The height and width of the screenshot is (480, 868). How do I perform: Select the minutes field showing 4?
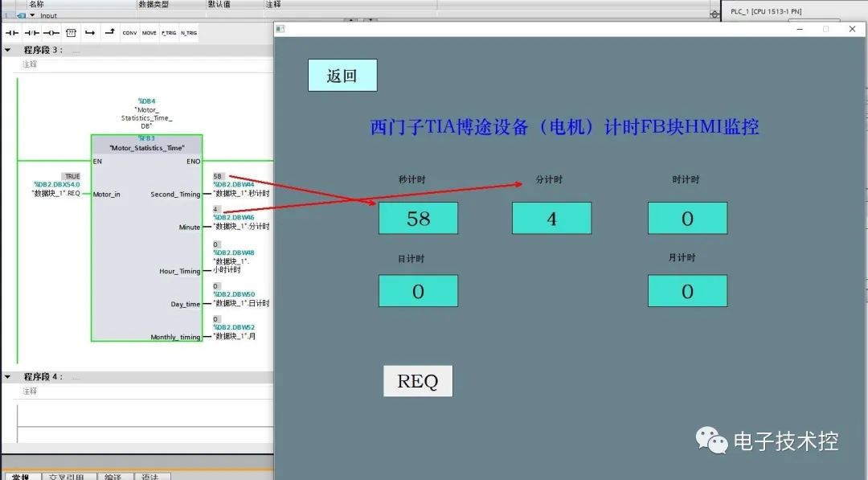point(551,218)
